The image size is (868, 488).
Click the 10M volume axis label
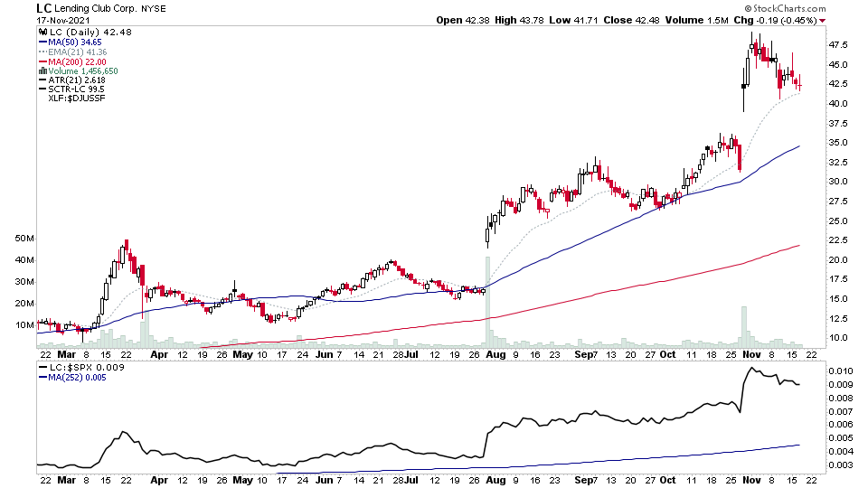[24, 324]
